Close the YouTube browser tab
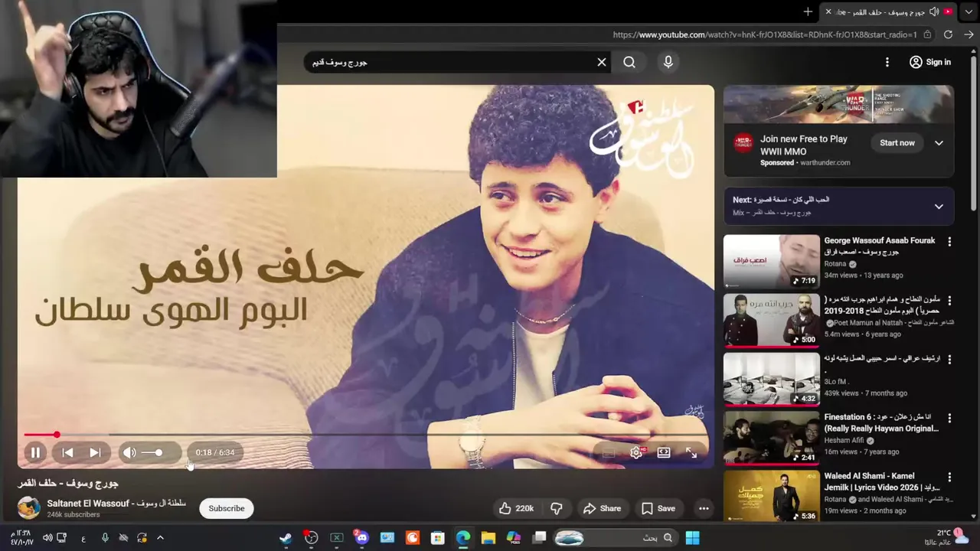Image resolution: width=980 pixels, height=551 pixels. 828,11
